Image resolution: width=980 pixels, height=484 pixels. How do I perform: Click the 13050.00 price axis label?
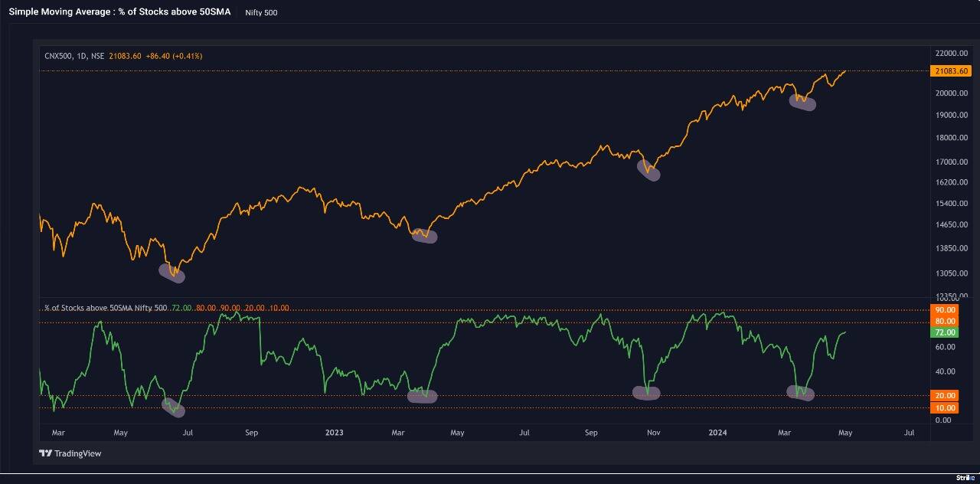(x=952, y=273)
